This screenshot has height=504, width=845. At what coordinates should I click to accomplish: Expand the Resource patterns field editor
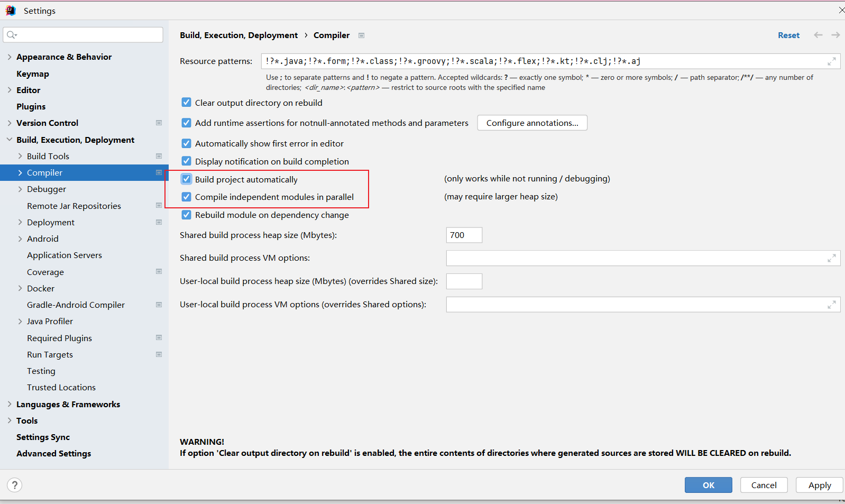click(831, 61)
